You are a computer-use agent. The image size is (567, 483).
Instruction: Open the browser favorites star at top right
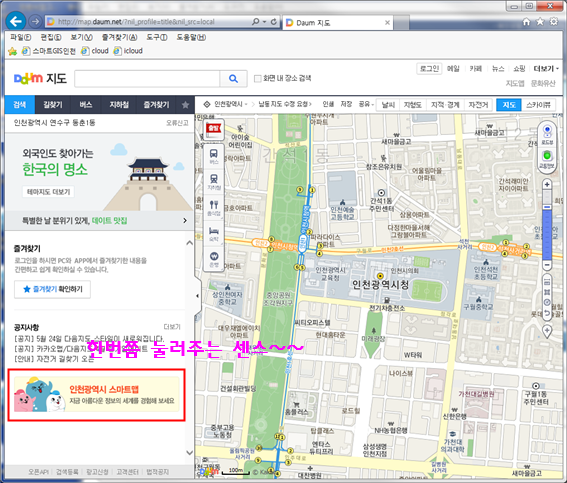coord(540,22)
